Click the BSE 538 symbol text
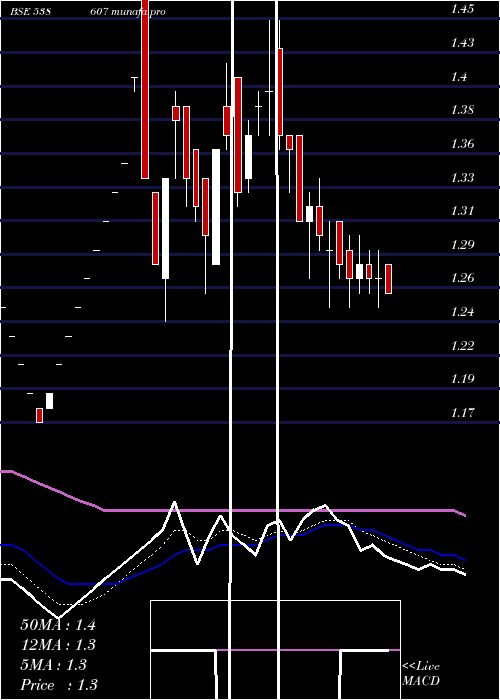The width and height of the screenshot is (500, 700). coord(30,12)
